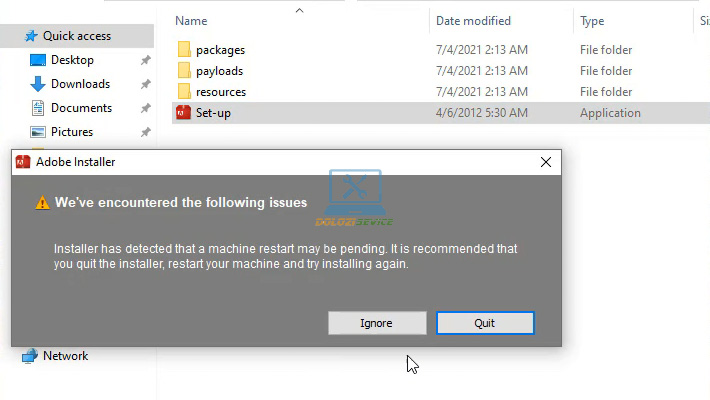
Task: Unpin Desktop using its pin icon
Action: pos(145,60)
